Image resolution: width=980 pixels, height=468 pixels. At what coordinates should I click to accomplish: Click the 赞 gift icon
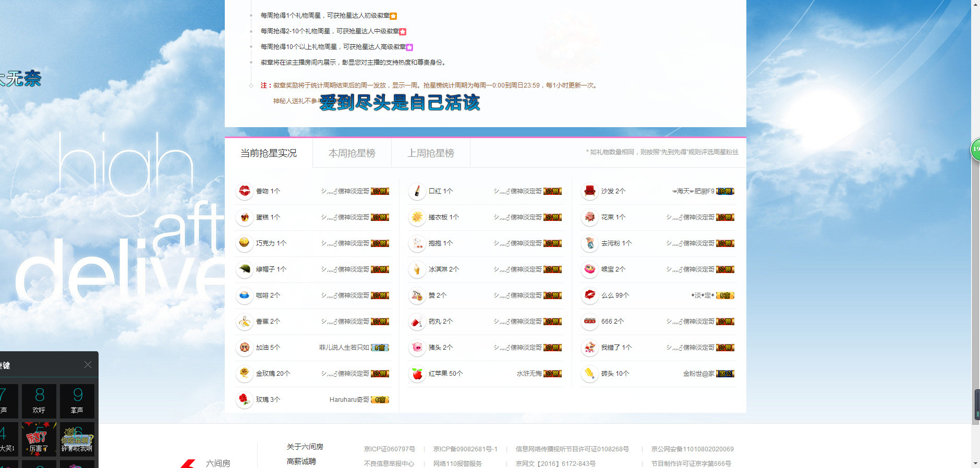(417, 295)
